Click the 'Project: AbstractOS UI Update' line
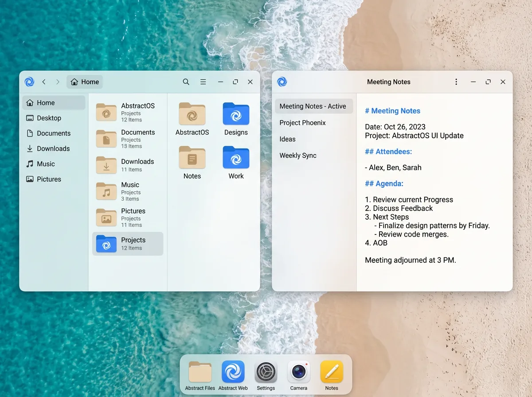This screenshot has width=532, height=397. coord(414,136)
